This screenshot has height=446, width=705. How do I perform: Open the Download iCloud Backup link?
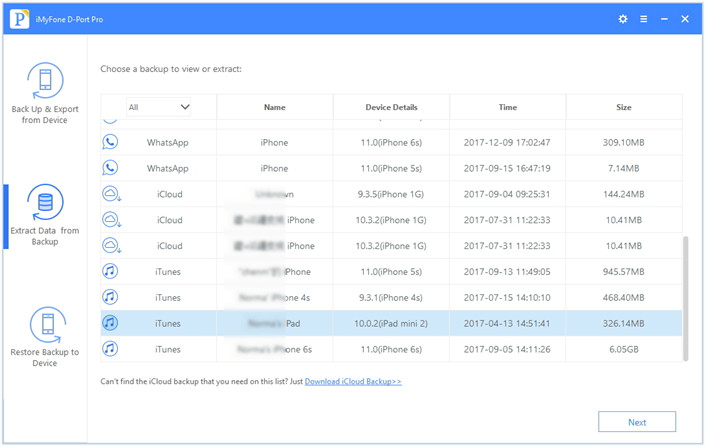(353, 381)
